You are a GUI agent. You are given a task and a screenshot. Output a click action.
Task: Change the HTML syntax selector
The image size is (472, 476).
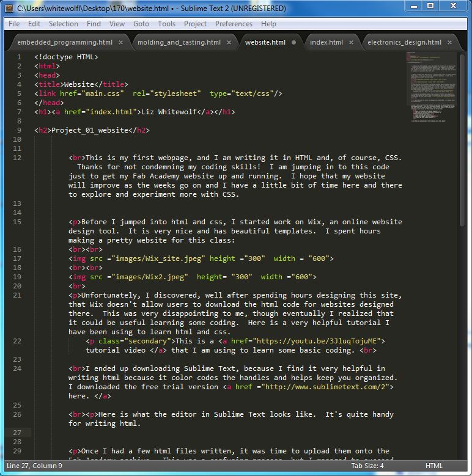[433, 466]
